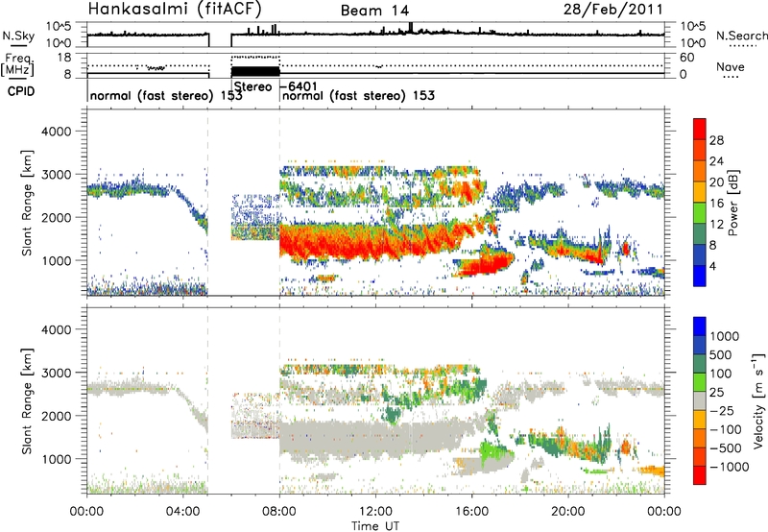Click the velocity panel 'Slant Range [km]' axis title
Viewport: 768px width, 532px height.
[27, 400]
